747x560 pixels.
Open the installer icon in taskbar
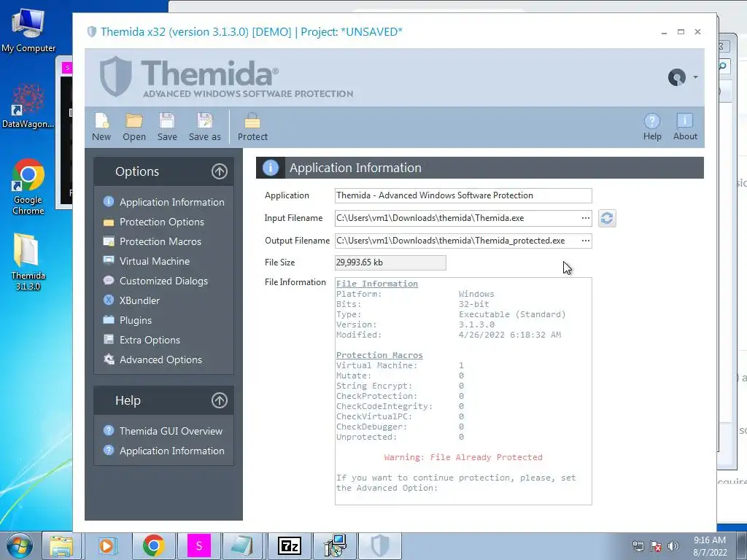pos(335,545)
